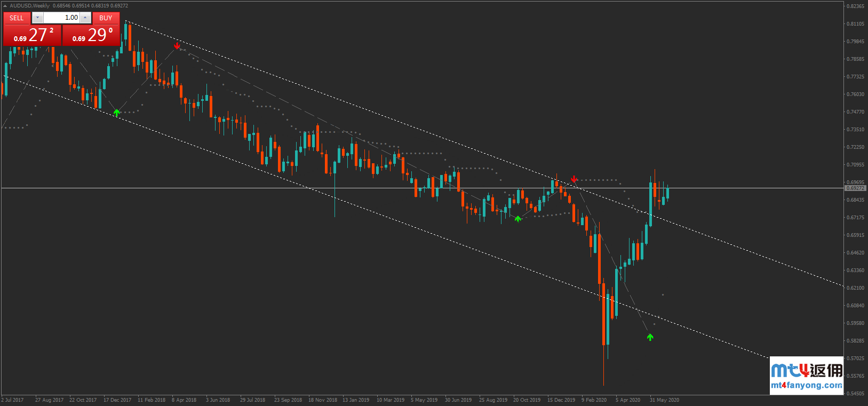This screenshot has width=868, height=406.
Task: Click the AUDUSD,Weekly chart title
Action: [30, 6]
